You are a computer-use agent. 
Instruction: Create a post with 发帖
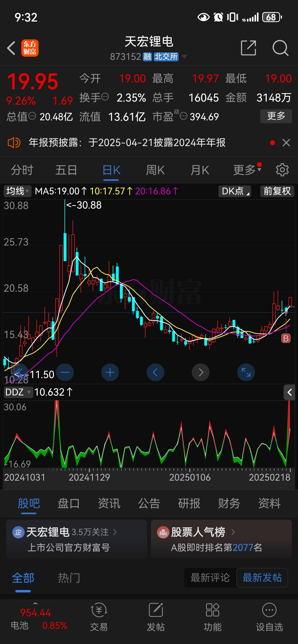coord(156,617)
